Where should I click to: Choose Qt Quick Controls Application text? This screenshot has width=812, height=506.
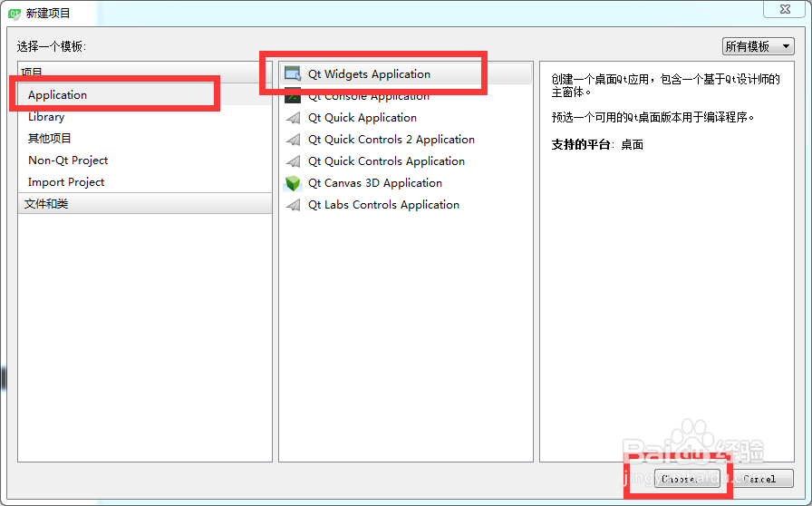(386, 161)
